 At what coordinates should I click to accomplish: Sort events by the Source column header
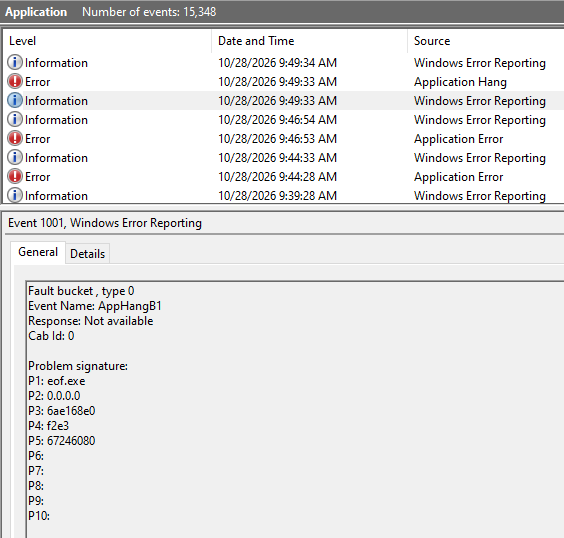click(432, 41)
